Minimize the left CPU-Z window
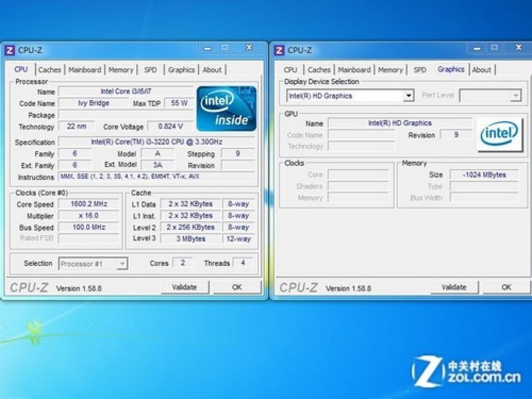This screenshot has width=532, height=399. click(x=208, y=49)
